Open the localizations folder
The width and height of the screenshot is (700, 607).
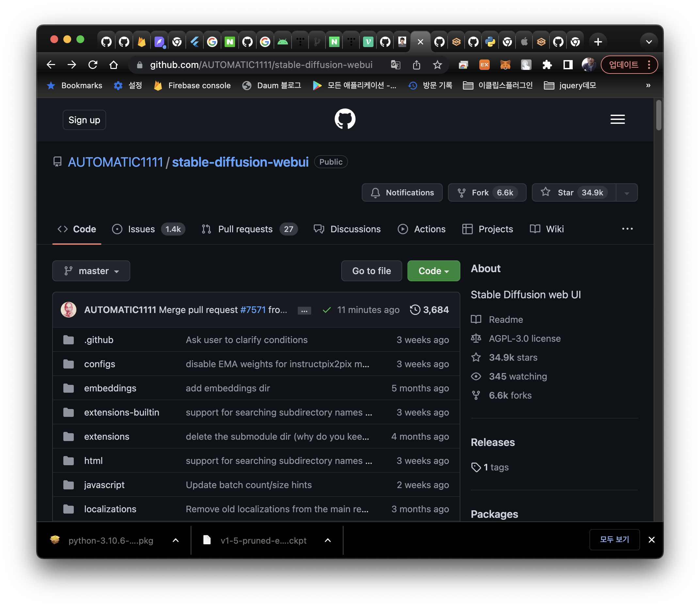[x=110, y=509]
